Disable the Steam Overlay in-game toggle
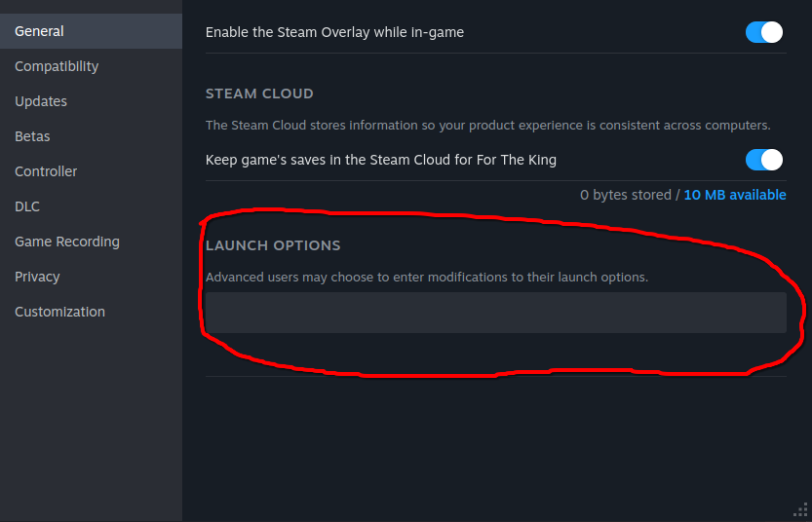This screenshot has height=522, width=812. (764, 32)
